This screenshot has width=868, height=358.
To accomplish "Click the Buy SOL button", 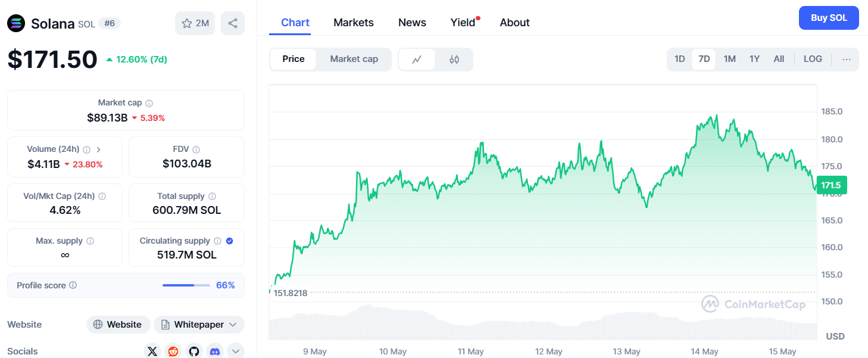I will (x=829, y=18).
